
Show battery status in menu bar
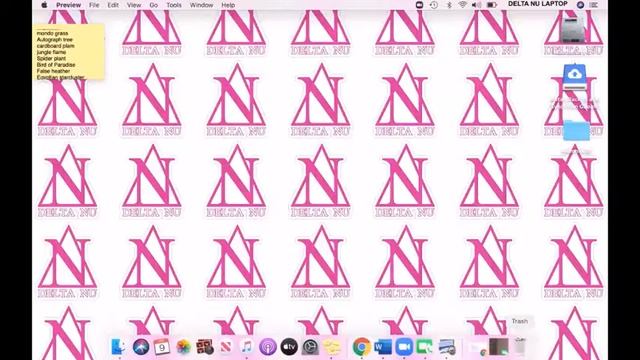[x=492, y=5]
